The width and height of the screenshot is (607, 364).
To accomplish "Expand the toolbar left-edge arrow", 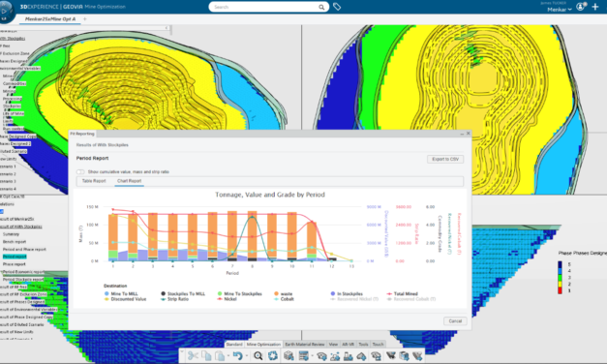I will pyautogui.click(x=182, y=352).
